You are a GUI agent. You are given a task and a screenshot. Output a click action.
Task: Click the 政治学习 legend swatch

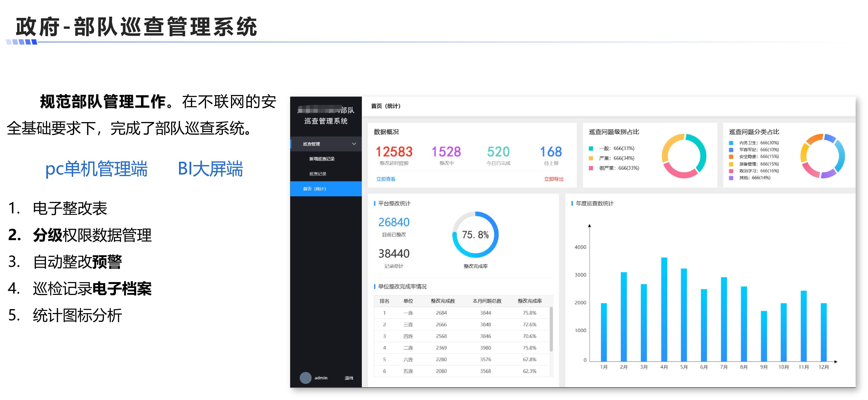tap(731, 171)
